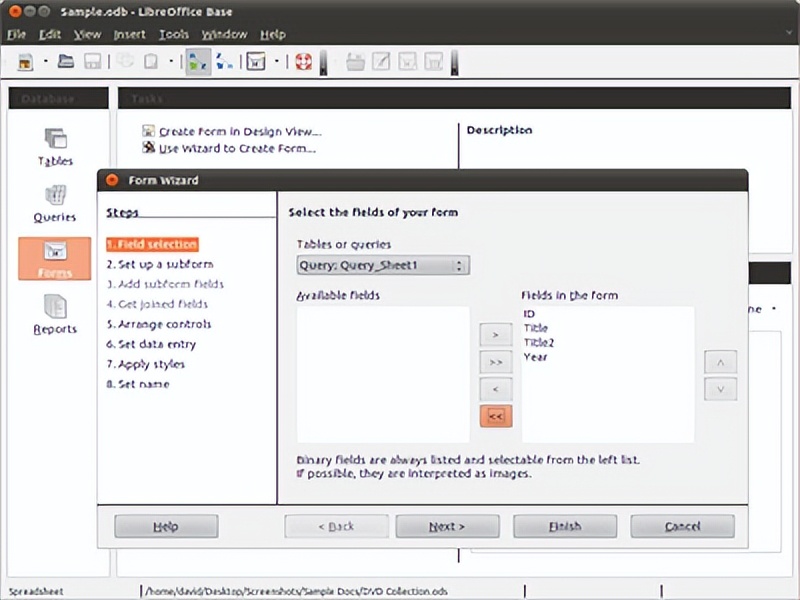Click the Use Wizard to Create Form icon

(148, 147)
